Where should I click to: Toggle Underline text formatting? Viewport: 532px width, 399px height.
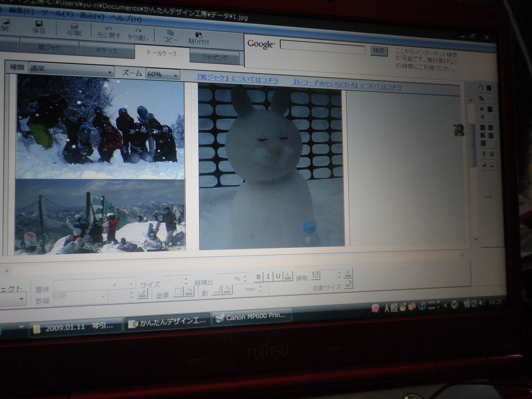pos(278,276)
